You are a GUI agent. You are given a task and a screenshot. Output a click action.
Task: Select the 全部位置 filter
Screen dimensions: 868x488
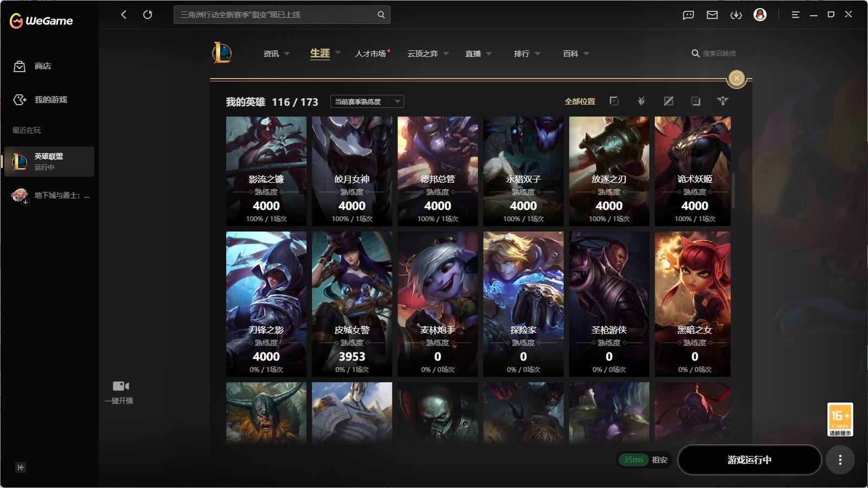[580, 101]
